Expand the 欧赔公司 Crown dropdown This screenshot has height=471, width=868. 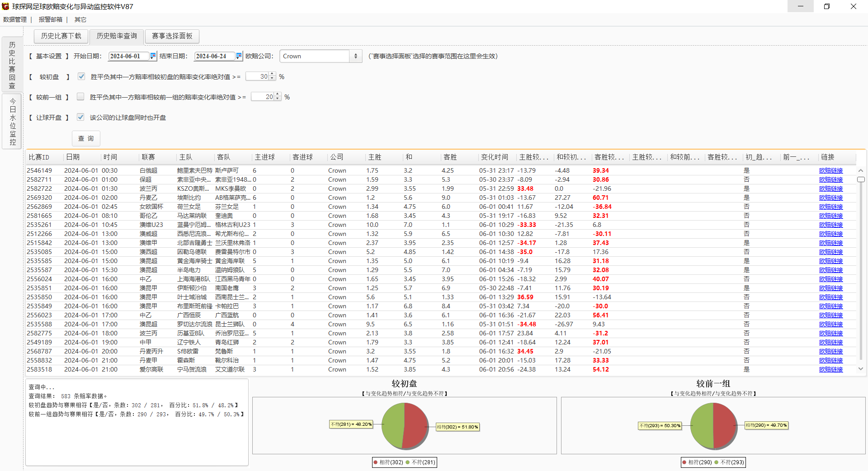[x=356, y=56]
